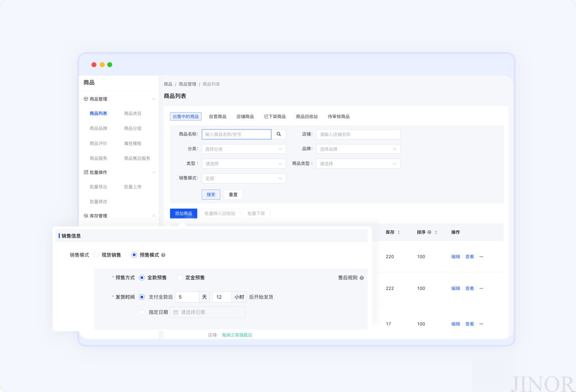The width and height of the screenshot is (576, 392).
Task: Sort the table by 库存 column
Action: pos(399,232)
